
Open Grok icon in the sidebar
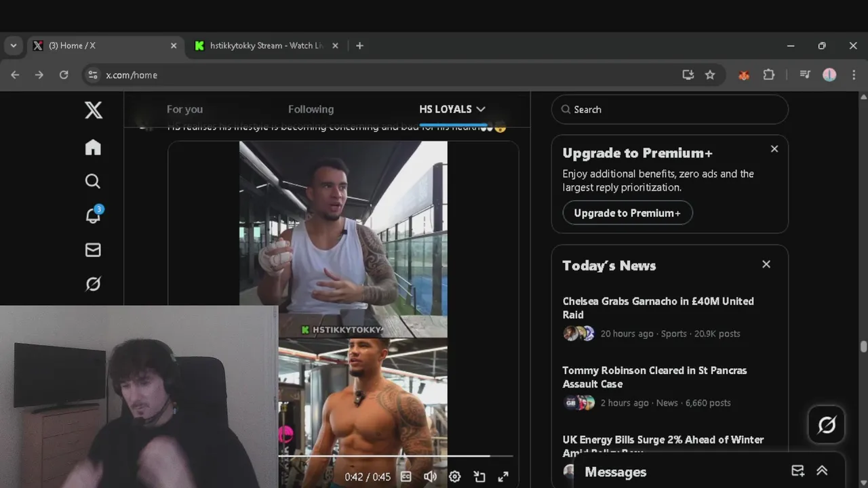click(x=93, y=284)
